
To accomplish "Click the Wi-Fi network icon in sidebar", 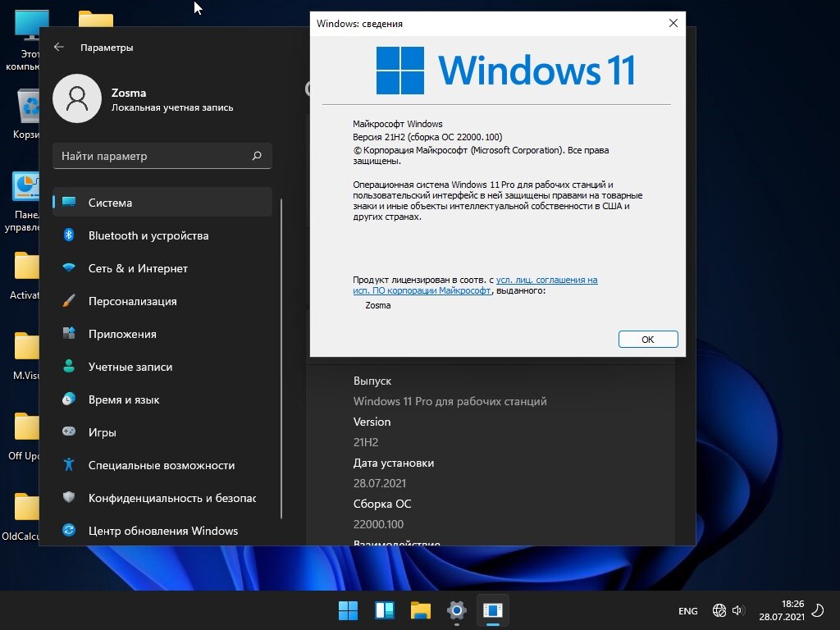I will coord(69,267).
